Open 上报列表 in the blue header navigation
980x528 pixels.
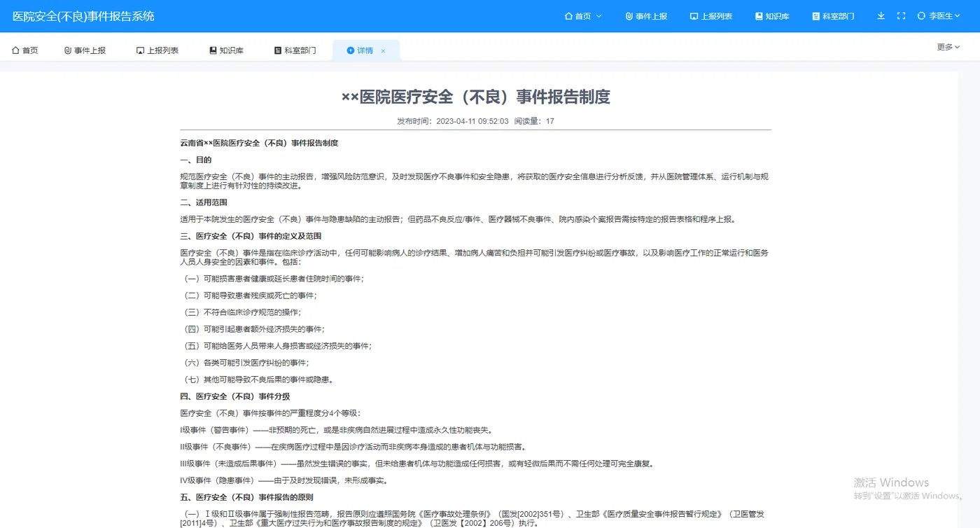(711, 16)
